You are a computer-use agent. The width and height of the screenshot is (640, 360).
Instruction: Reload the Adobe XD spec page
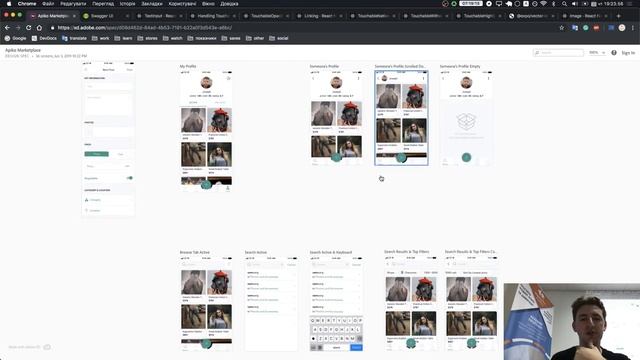pyautogui.click(x=29, y=28)
